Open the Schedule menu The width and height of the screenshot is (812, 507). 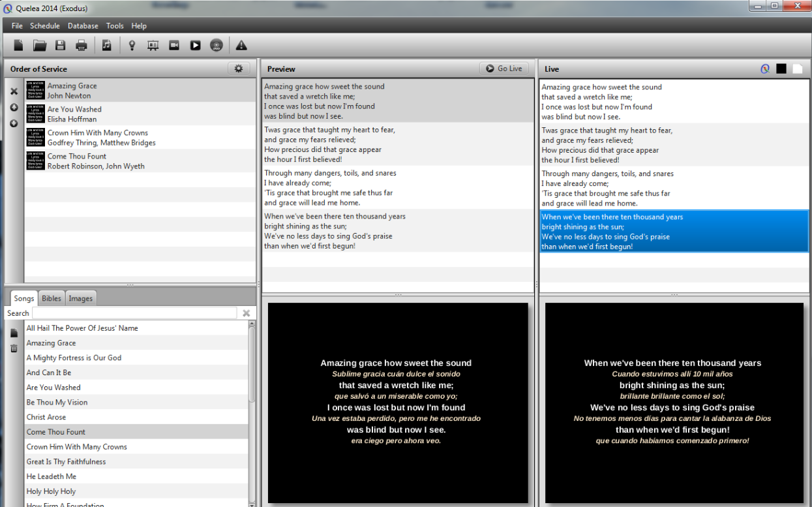[x=45, y=26]
